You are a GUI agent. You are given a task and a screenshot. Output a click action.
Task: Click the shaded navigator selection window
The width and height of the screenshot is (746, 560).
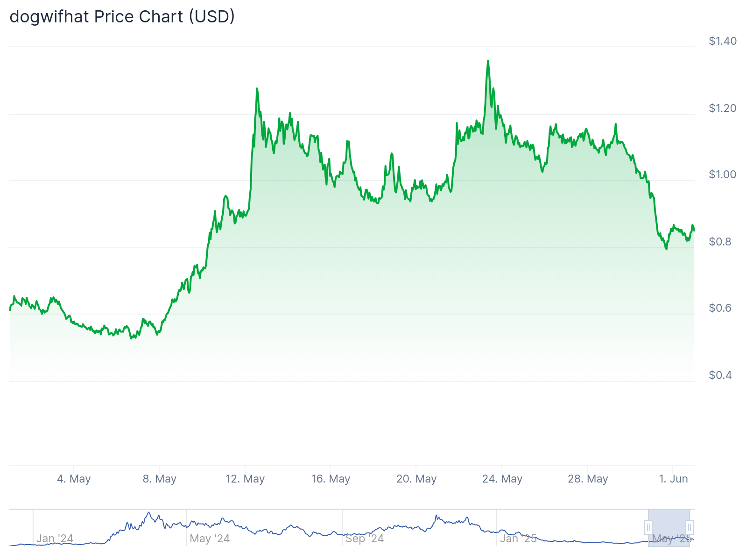click(x=669, y=527)
